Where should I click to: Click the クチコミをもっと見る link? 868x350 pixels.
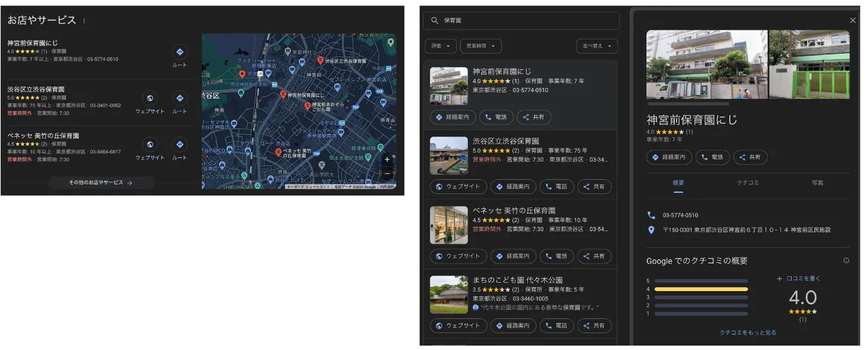pyautogui.click(x=748, y=333)
